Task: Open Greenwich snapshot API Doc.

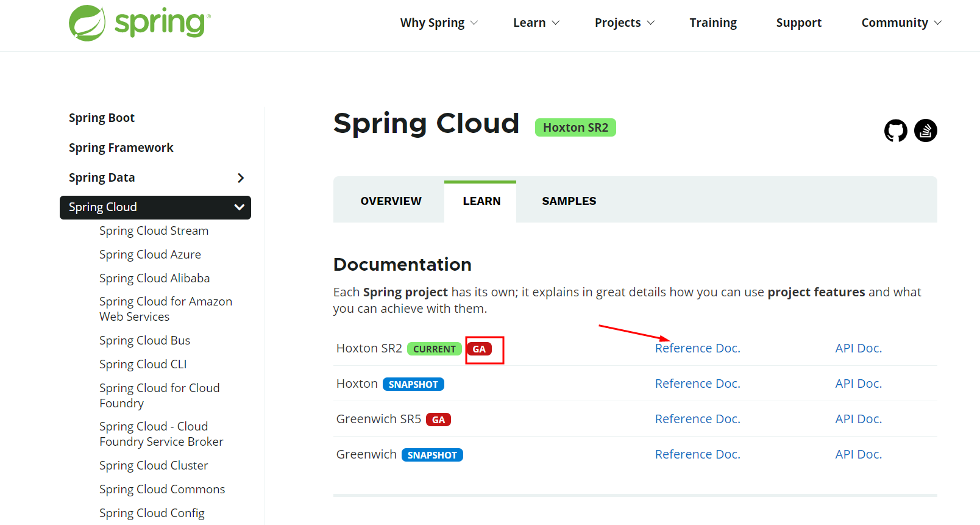Action: [x=858, y=454]
